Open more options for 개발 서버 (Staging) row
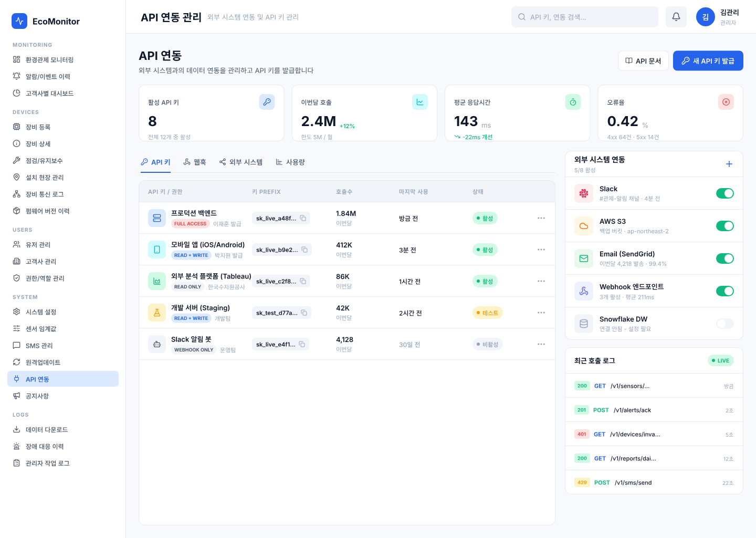 click(541, 313)
